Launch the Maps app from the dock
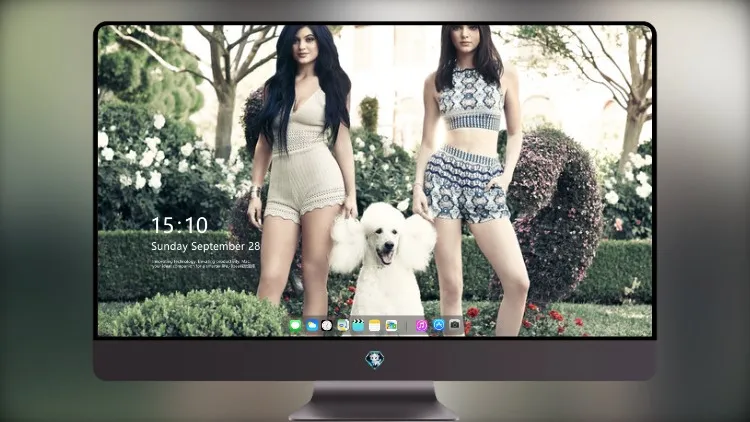The width and height of the screenshot is (750, 422). click(342, 326)
